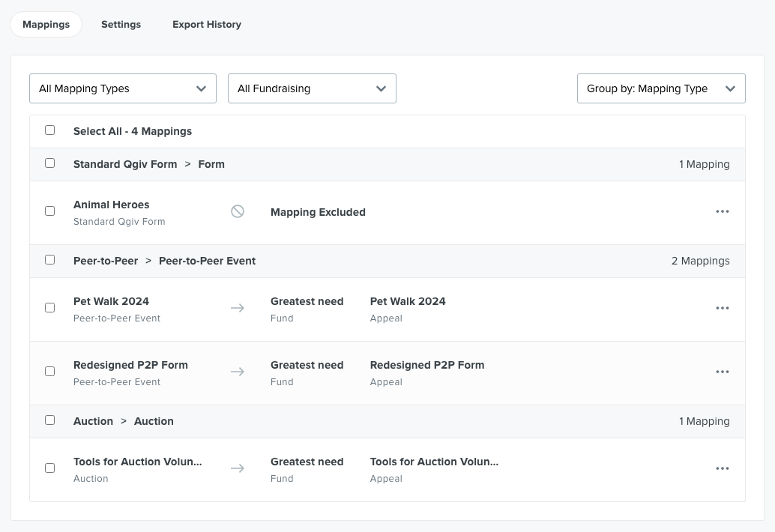This screenshot has height=532, width=775.
Task: Expand the All Mapping Types dropdown
Action: tap(123, 88)
